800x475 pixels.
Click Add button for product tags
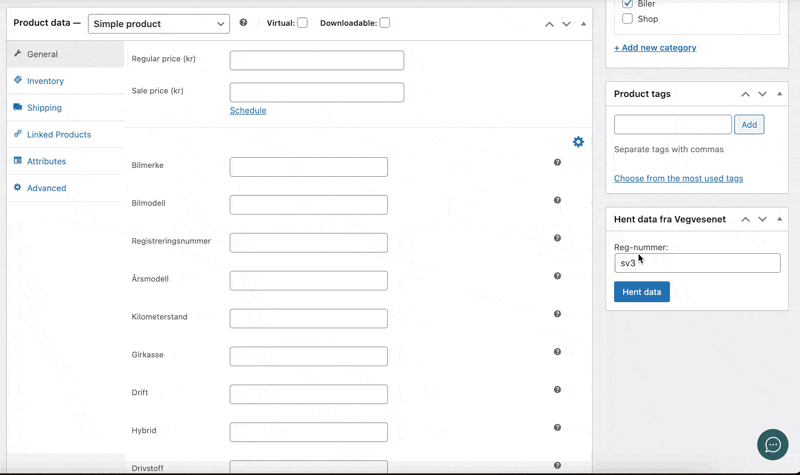pyautogui.click(x=749, y=124)
